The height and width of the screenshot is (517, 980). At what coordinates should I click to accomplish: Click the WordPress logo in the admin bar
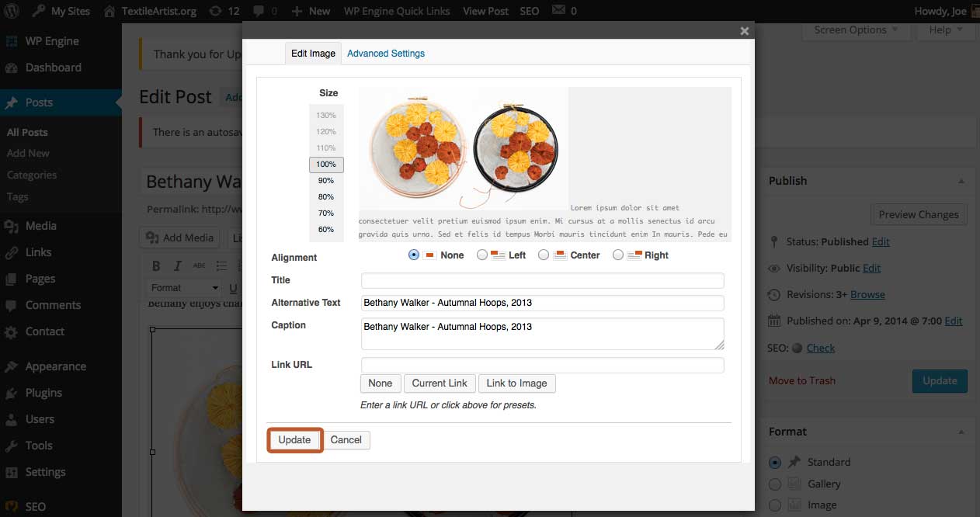[12, 11]
